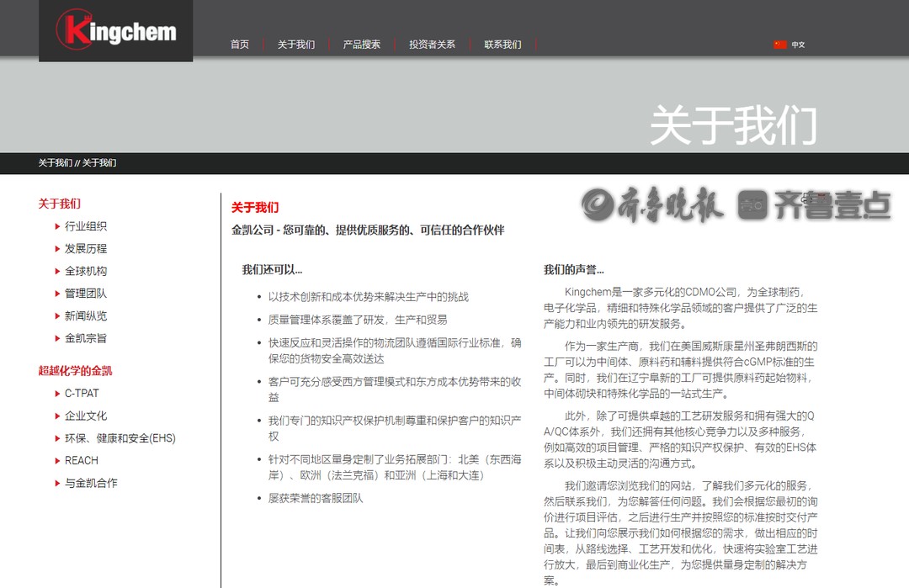Open 关于我们 in the top navigation bar

pos(296,45)
